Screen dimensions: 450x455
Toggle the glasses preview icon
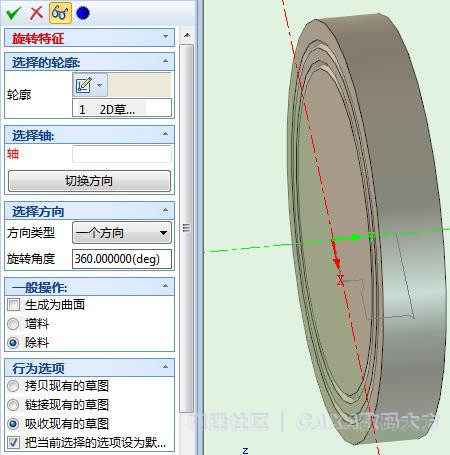[x=60, y=13]
